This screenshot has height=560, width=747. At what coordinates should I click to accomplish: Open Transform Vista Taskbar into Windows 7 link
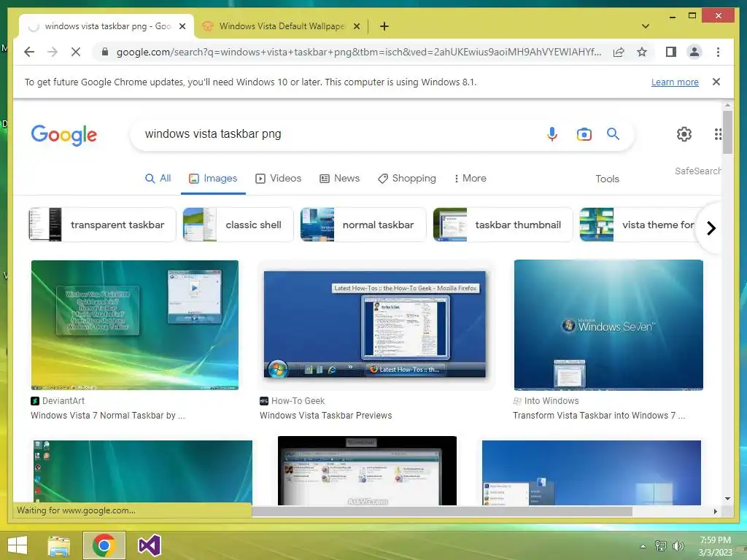coord(599,415)
